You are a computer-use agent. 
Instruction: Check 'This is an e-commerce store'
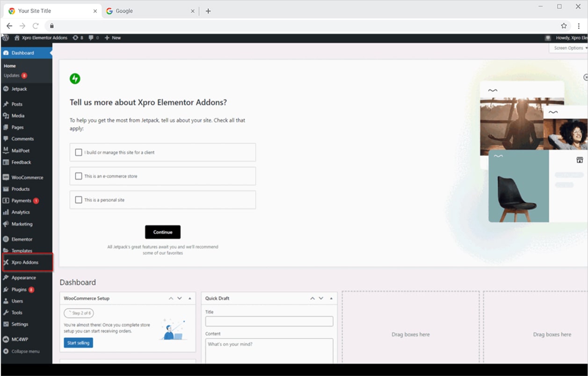coord(79,176)
